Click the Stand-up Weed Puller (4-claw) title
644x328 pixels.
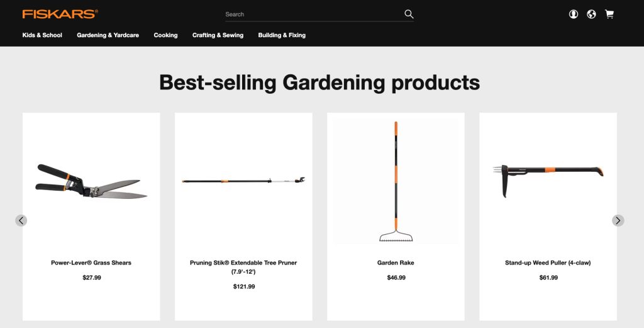coord(548,263)
